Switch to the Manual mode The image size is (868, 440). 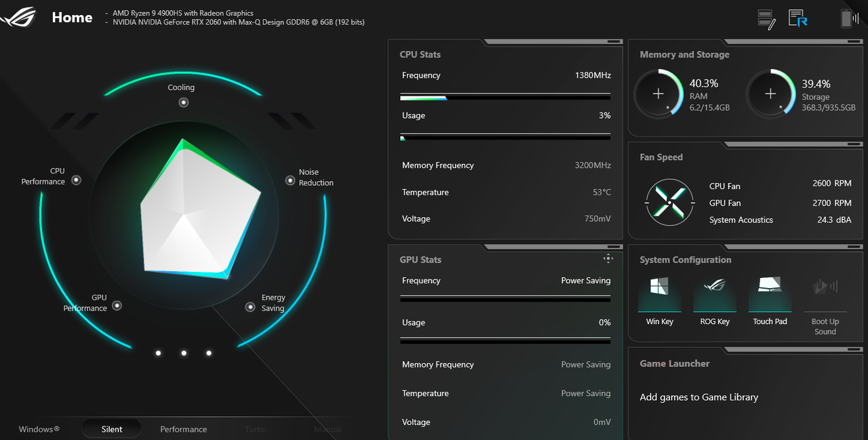click(x=328, y=429)
